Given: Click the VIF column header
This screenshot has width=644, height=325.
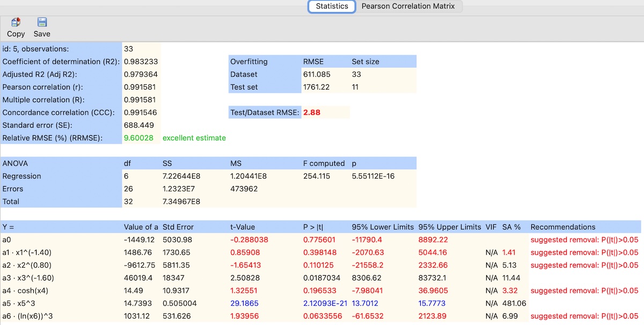Looking at the screenshot, I should pos(491,227).
